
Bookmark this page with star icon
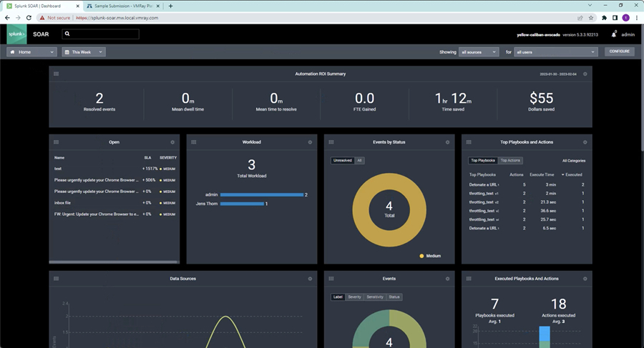point(591,18)
